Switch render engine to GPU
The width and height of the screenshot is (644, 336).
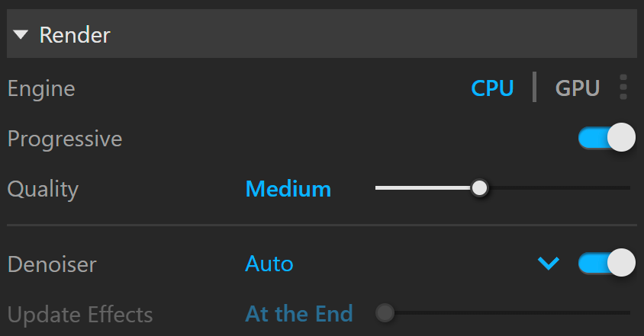pyautogui.click(x=577, y=88)
